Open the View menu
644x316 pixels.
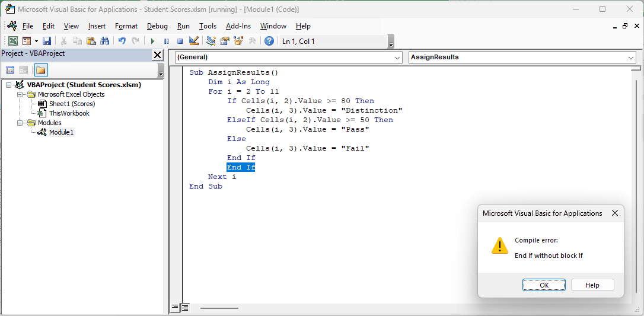(72, 26)
